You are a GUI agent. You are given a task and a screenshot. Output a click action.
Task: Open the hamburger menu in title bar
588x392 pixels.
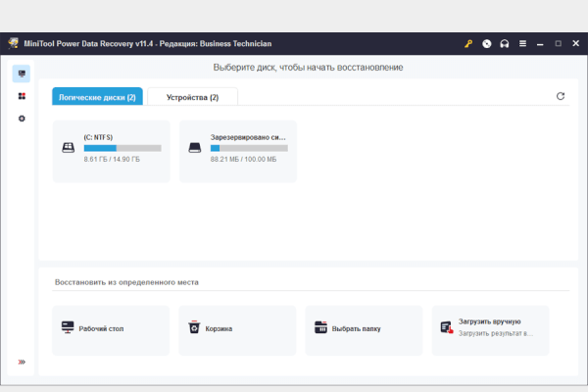click(x=522, y=44)
